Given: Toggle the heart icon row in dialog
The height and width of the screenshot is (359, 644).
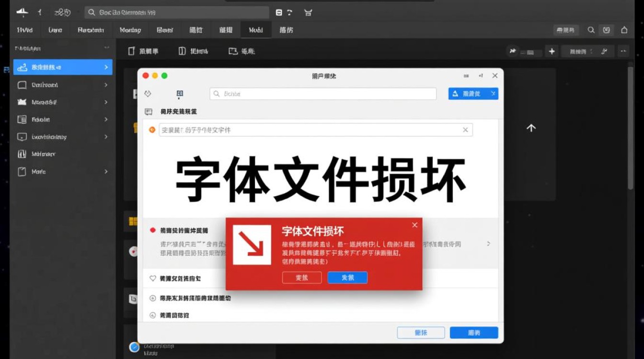Looking at the screenshot, I should click(x=321, y=278).
